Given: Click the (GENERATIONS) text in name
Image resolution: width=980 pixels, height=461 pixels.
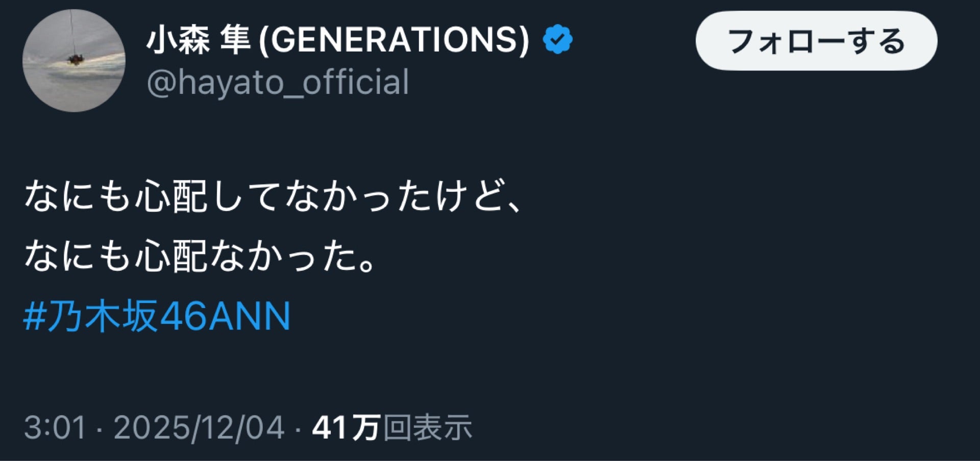Looking at the screenshot, I should (394, 40).
